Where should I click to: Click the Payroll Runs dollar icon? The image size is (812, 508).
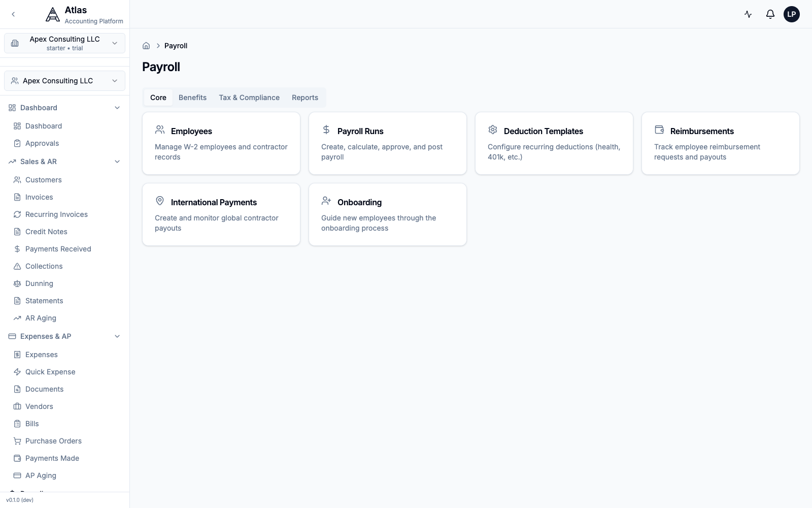click(x=326, y=130)
